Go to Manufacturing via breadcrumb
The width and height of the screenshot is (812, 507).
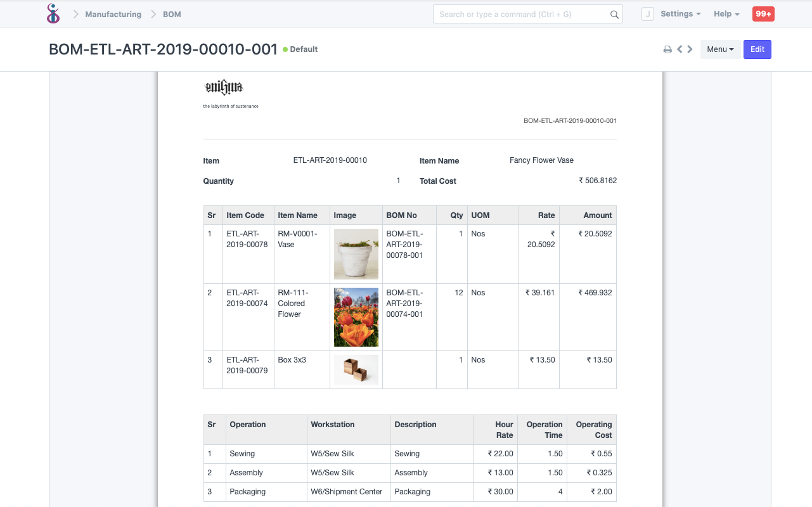tap(113, 14)
